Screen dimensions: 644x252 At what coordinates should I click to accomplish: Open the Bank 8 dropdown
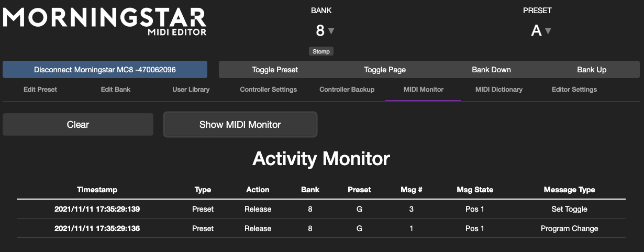(x=325, y=31)
